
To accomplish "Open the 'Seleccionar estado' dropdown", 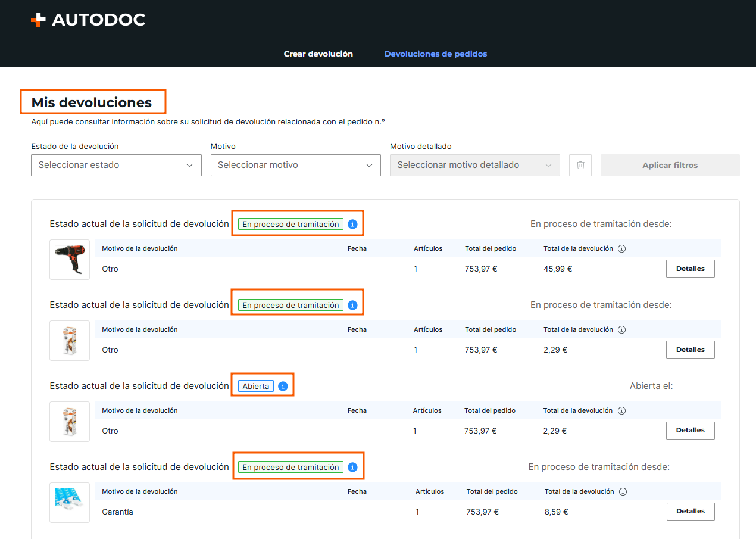I will click(x=116, y=165).
